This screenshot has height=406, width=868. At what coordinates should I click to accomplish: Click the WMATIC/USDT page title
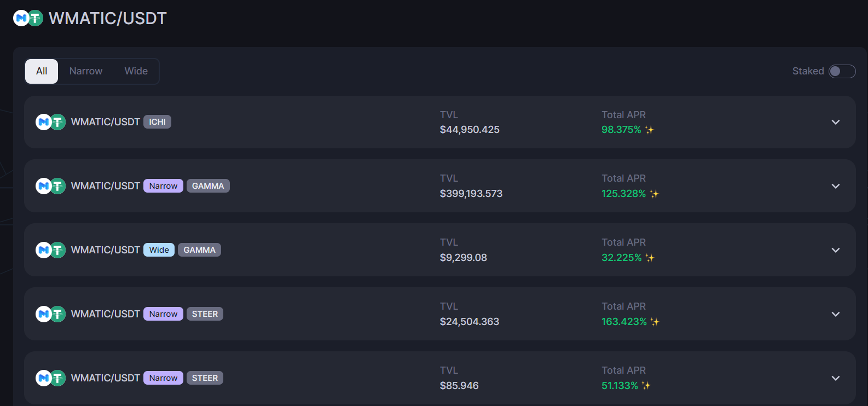[x=107, y=18]
